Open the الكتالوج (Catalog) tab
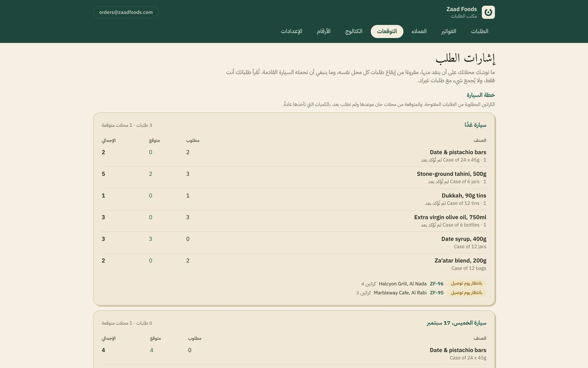The width and height of the screenshot is (588, 368). point(354,31)
